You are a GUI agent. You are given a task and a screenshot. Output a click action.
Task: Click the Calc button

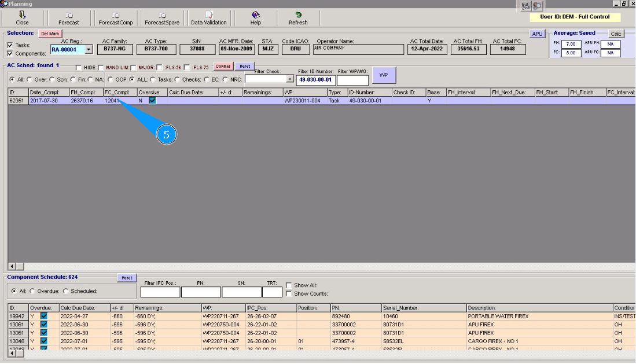(616, 34)
